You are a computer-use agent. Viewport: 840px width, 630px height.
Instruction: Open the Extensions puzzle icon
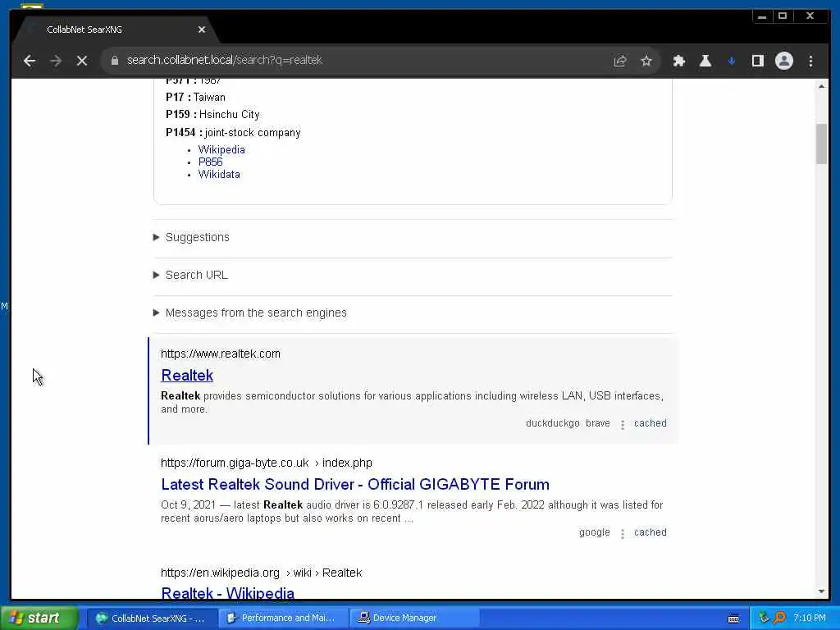[x=678, y=61]
